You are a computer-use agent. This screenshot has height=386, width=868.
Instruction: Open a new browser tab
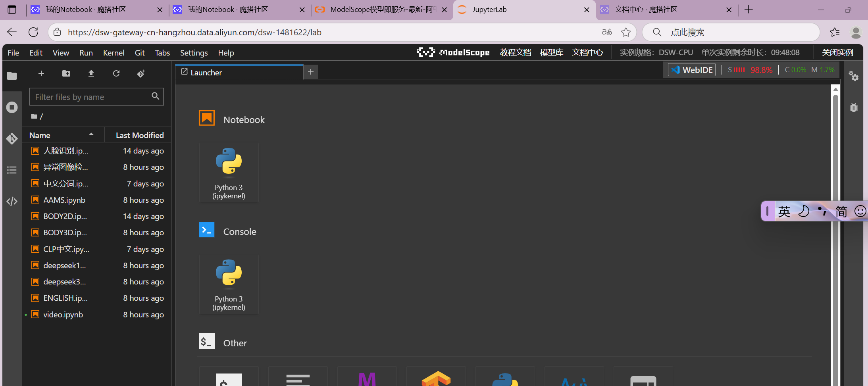(749, 10)
